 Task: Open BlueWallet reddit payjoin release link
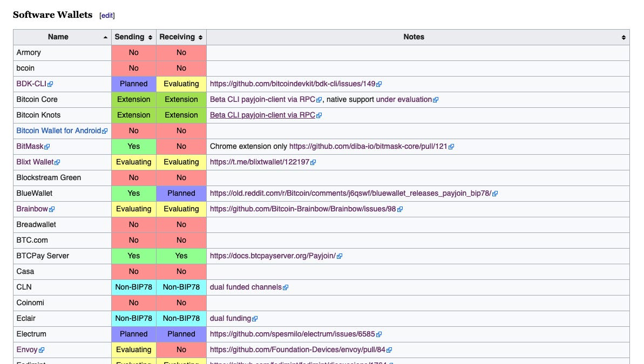tap(350, 193)
